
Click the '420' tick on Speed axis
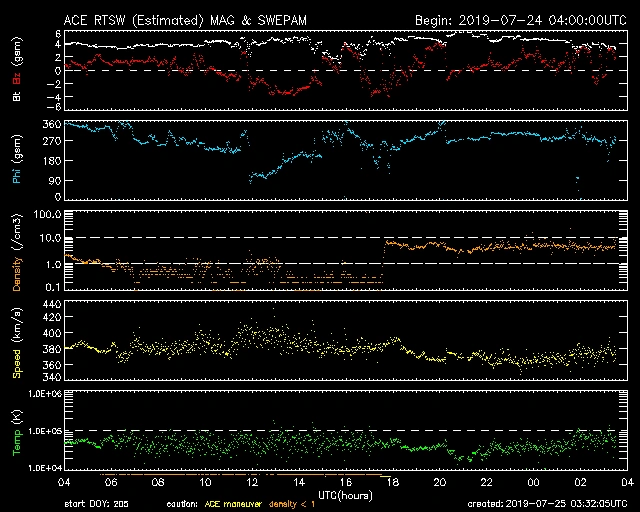52,317
